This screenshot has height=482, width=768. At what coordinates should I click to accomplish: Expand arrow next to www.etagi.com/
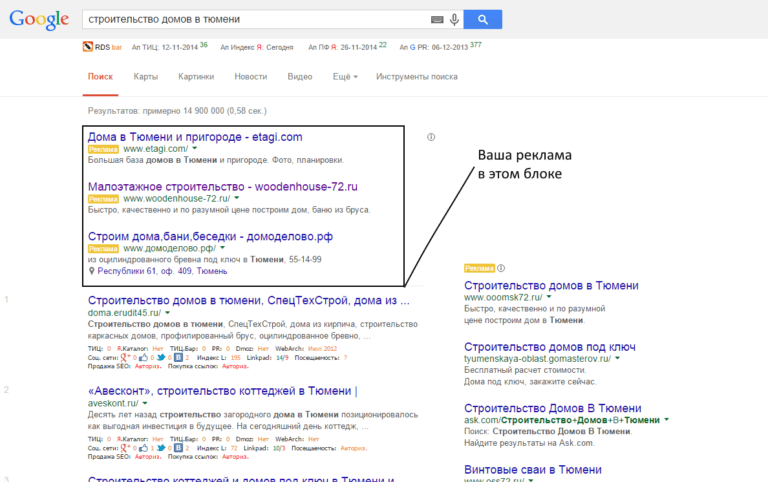coord(194,148)
